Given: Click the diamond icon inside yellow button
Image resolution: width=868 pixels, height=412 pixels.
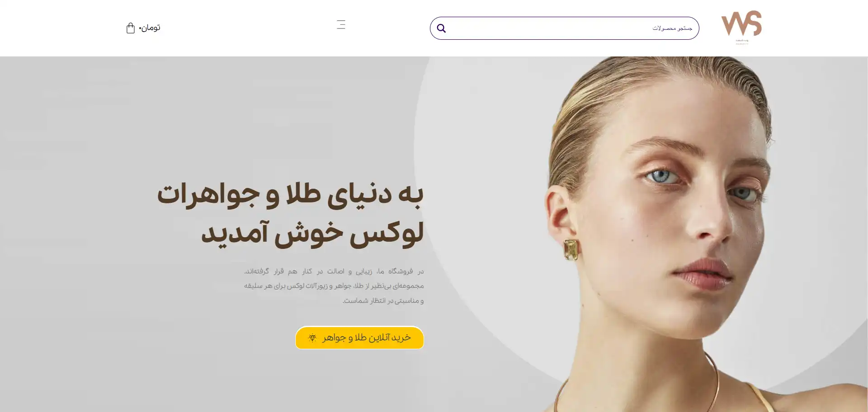Looking at the screenshot, I should (312, 337).
